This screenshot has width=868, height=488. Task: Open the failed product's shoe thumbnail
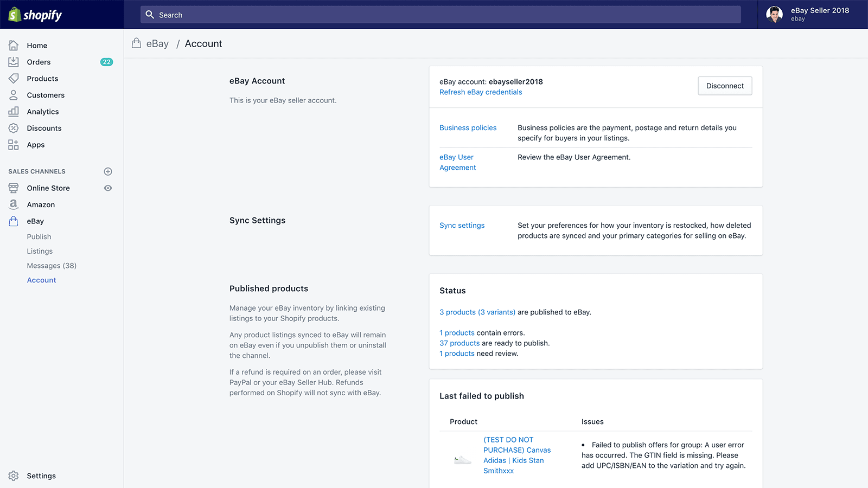coord(462,458)
